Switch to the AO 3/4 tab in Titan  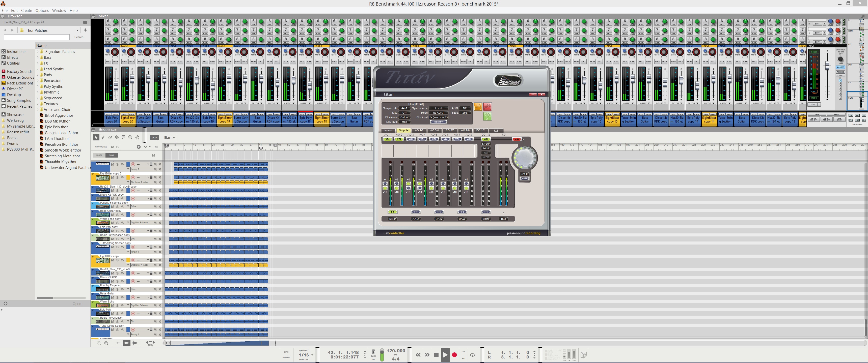(x=434, y=130)
